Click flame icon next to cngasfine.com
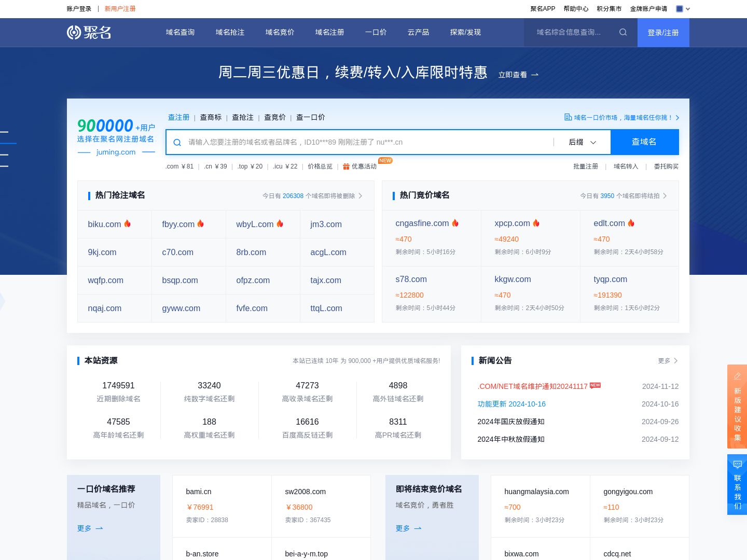Screen dimensions: 747x560 (x=455, y=222)
